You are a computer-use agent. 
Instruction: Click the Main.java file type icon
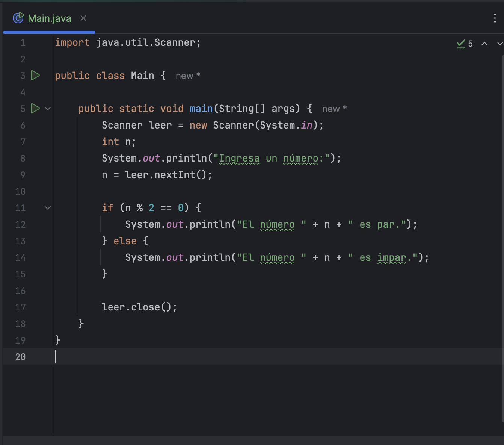(x=18, y=18)
